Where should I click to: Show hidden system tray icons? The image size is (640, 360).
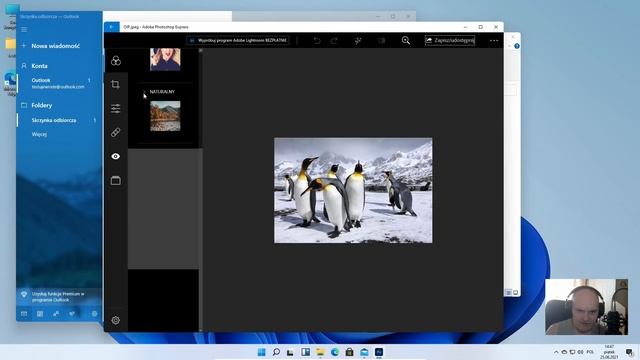click(556, 352)
